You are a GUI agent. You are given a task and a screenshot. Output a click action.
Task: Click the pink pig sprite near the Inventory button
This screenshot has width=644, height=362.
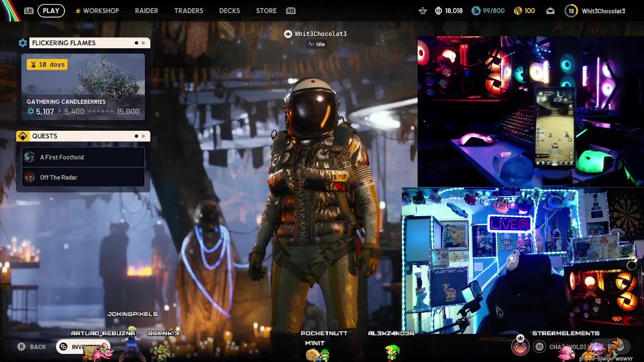coord(103,351)
